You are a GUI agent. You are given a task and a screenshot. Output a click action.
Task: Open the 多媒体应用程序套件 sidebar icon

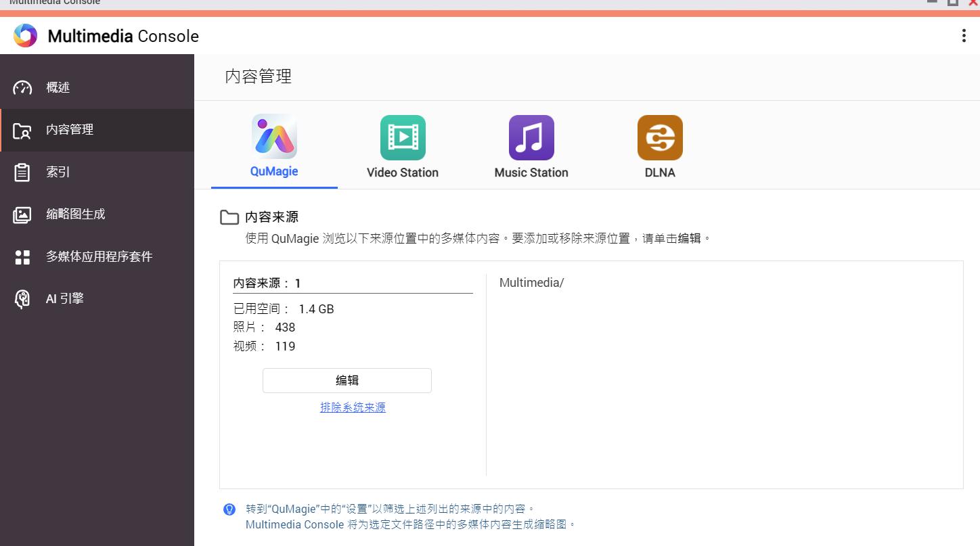[22, 256]
